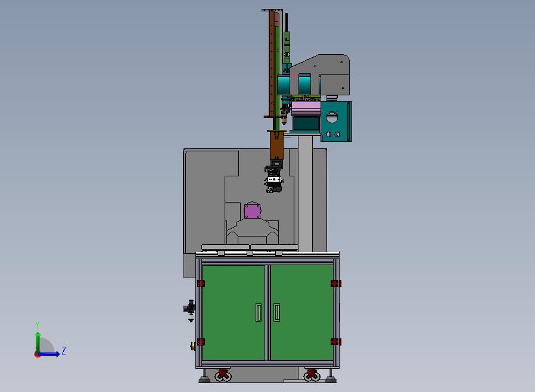535x392 pixels.
Task: Select the black gripper end effector
Action: point(273,177)
